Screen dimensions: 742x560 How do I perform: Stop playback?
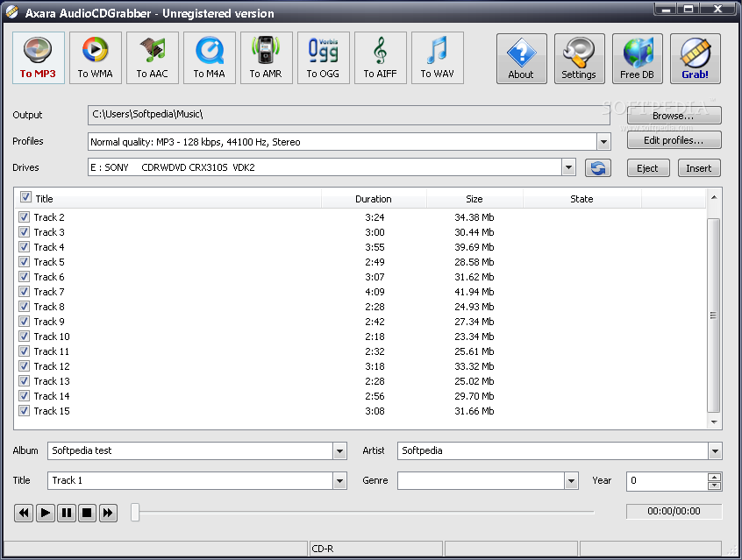tap(87, 513)
